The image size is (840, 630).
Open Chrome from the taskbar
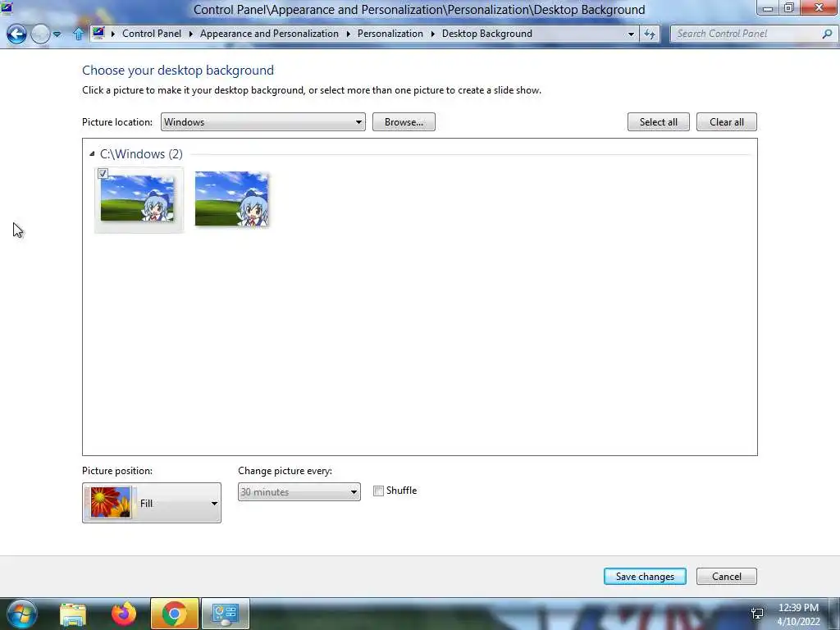[174, 614]
